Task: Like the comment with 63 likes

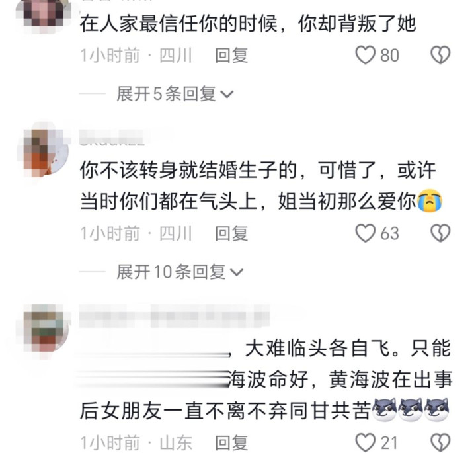Action: (366, 233)
